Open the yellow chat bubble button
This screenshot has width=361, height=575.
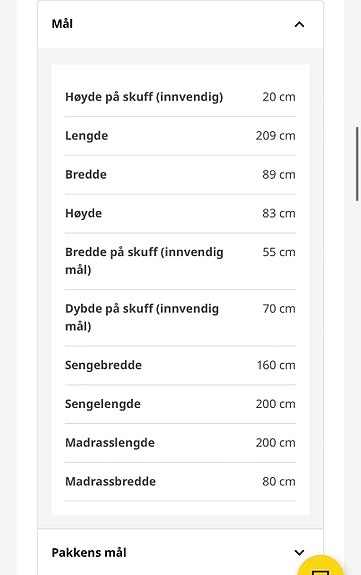[x=320, y=565]
